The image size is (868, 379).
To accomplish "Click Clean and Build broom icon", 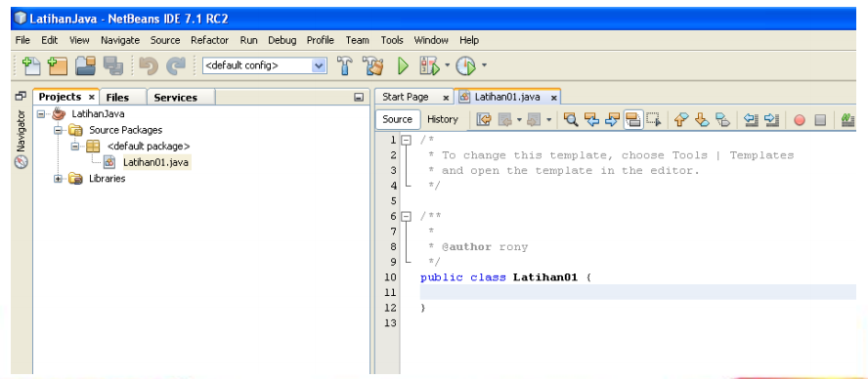I will click(372, 66).
